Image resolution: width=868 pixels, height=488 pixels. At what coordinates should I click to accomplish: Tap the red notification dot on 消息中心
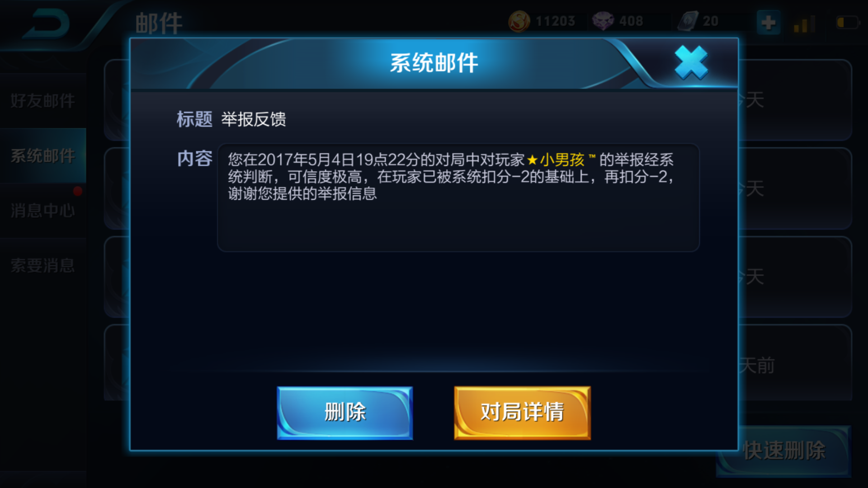pos(78,191)
